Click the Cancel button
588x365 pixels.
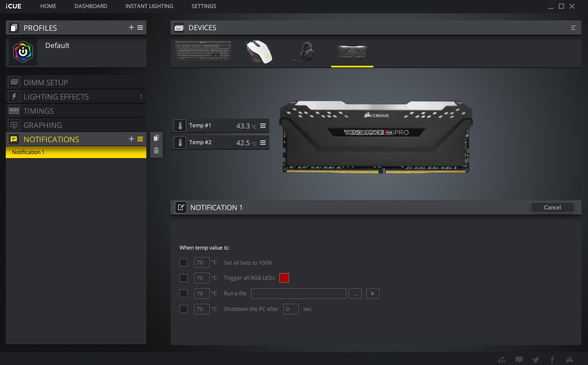(552, 207)
